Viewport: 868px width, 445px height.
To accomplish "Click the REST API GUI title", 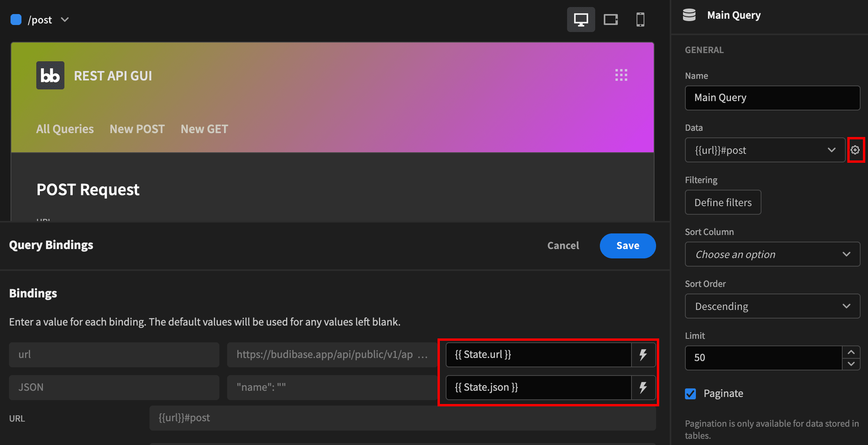I will pyautogui.click(x=113, y=76).
